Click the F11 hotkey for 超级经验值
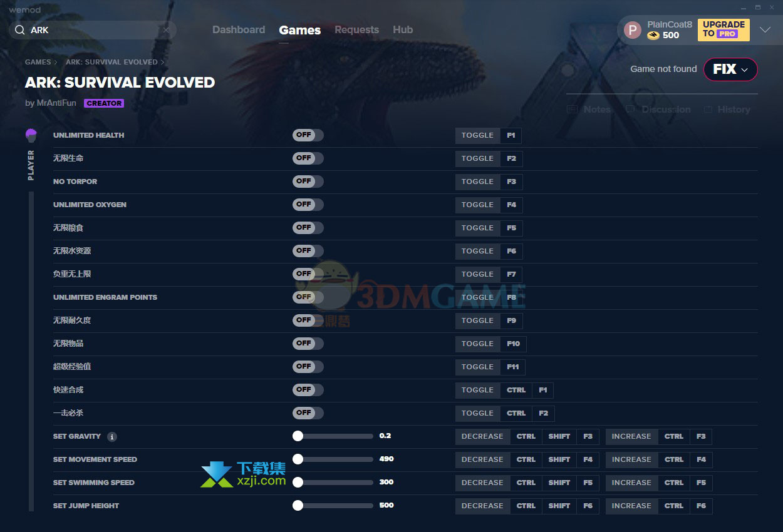This screenshot has height=532, width=783. coord(513,367)
